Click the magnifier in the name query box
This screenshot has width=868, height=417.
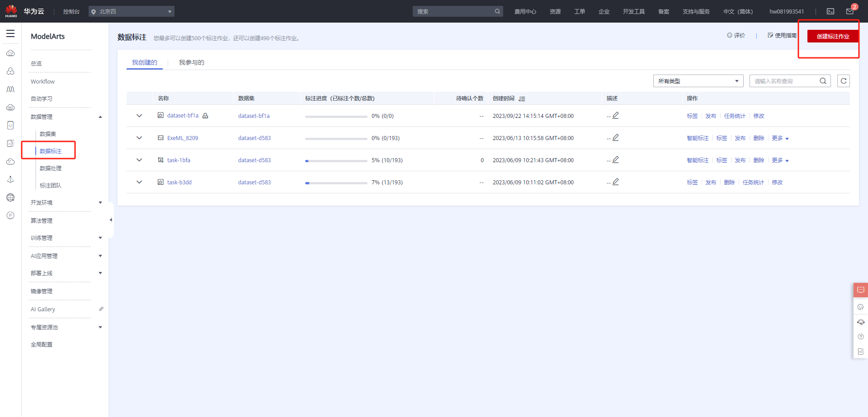click(x=823, y=81)
